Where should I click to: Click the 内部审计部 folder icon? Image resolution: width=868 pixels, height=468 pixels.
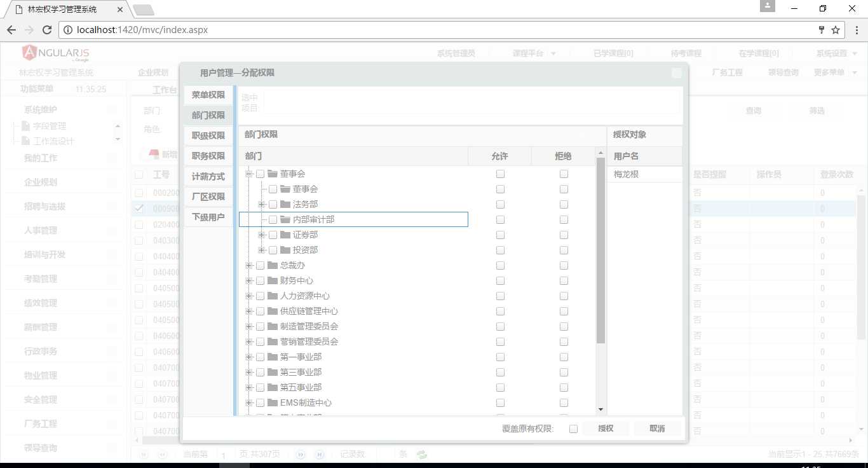285,219
